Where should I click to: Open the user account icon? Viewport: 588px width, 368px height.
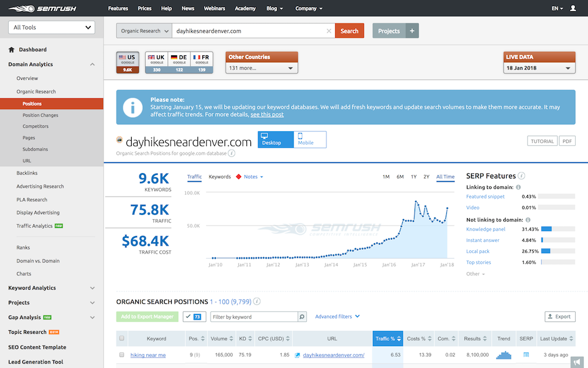pyautogui.click(x=573, y=8)
